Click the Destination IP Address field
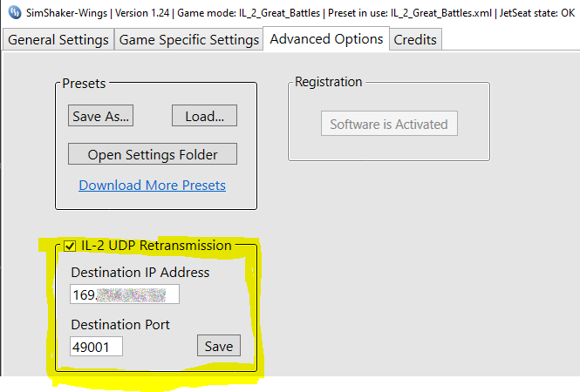580x392 pixels. coord(125,294)
